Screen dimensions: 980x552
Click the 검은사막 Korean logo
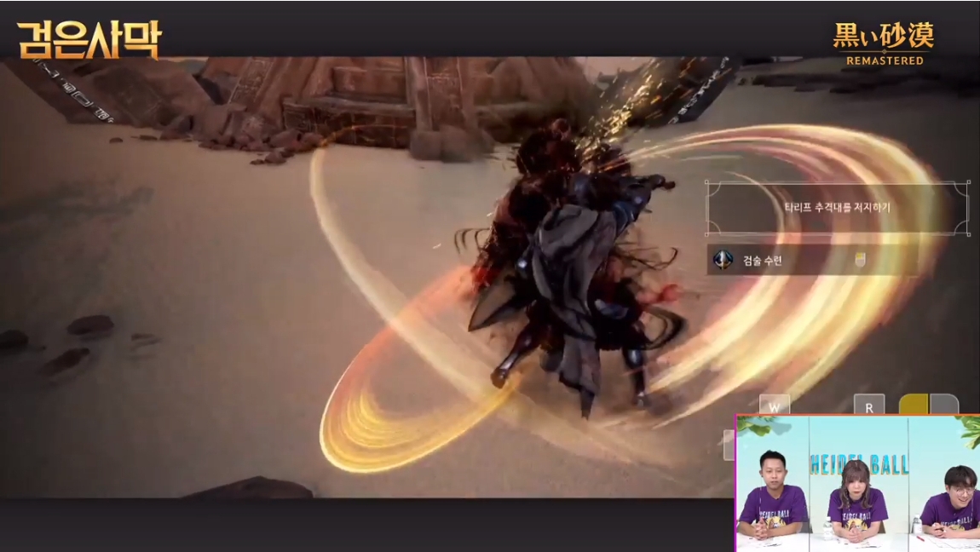pos(89,40)
